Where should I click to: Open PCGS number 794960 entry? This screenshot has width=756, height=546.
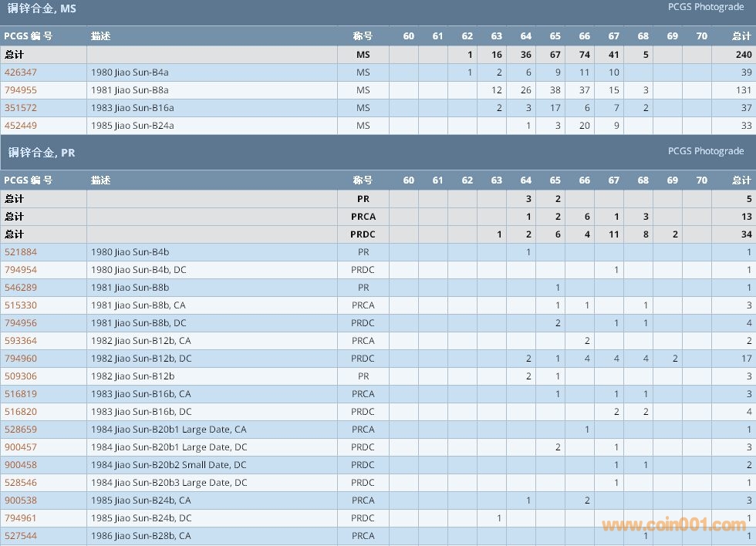[x=21, y=359]
